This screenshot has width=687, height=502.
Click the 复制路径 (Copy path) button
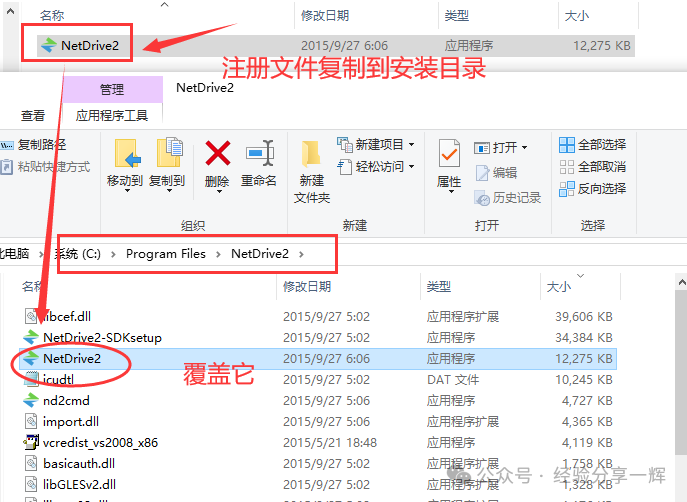[38, 145]
